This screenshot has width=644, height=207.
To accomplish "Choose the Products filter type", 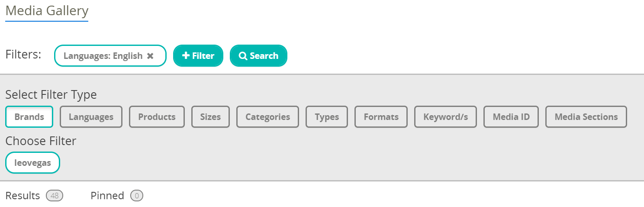I will pos(157,117).
